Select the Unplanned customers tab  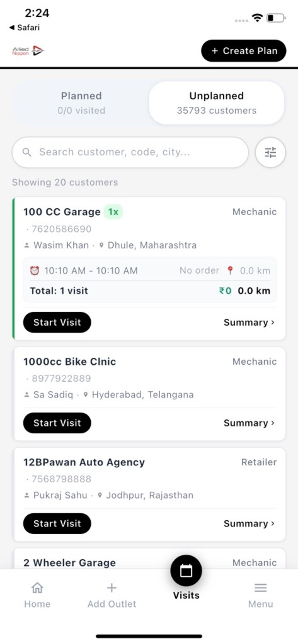click(216, 103)
